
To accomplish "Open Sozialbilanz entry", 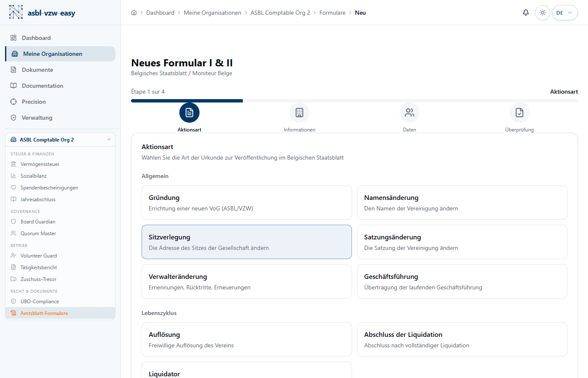I will pyautogui.click(x=60, y=176).
